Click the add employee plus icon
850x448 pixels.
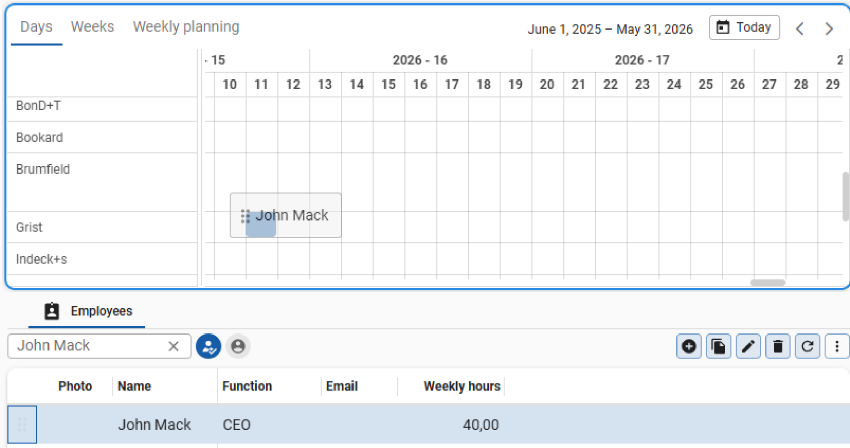[x=689, y=347]
